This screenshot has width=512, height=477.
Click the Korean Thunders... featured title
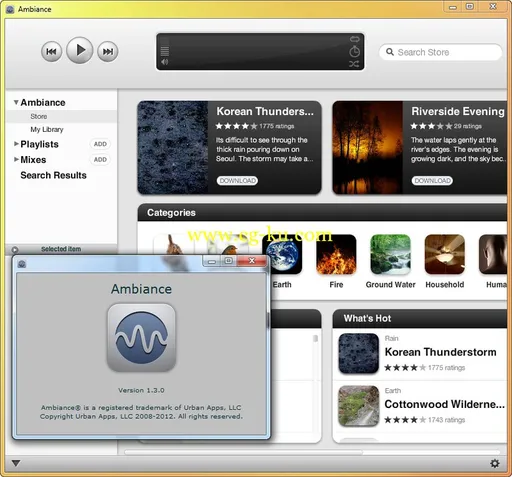[x=265, y=111]
